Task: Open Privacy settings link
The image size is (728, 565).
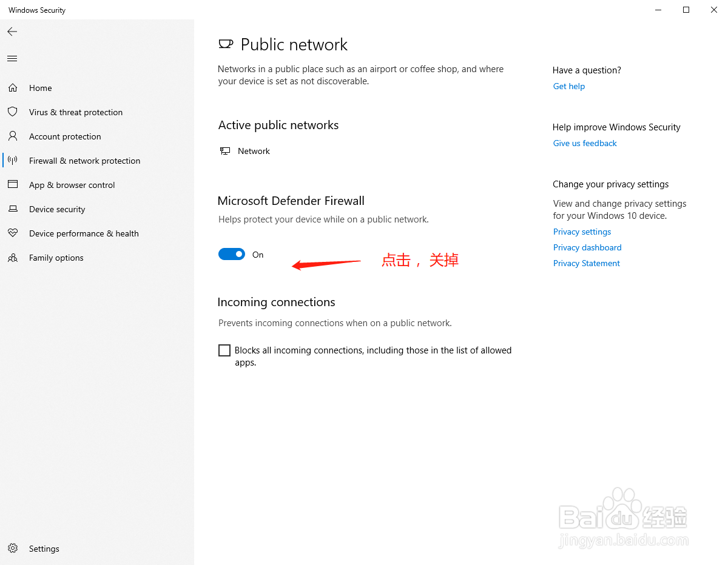Action: (582, 232)
